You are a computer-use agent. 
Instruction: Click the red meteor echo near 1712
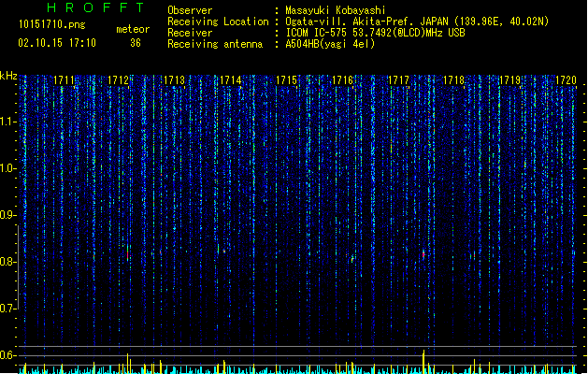[128, 255]
